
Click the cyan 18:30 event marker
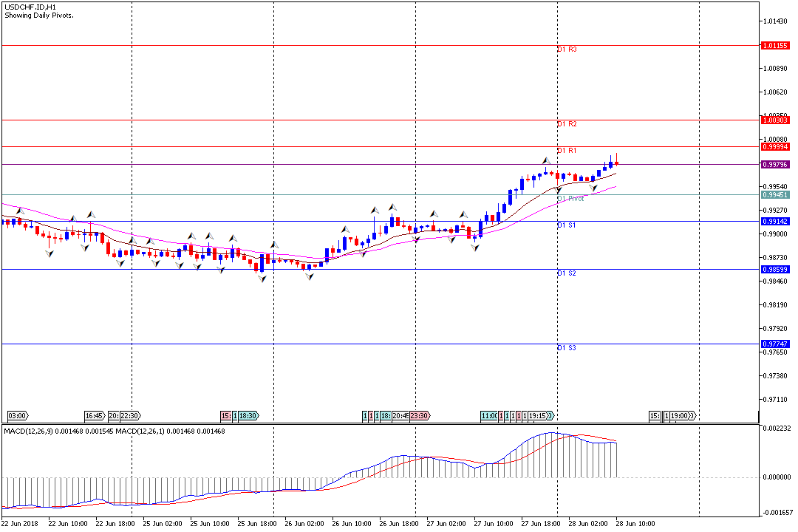click(x=248, y=416)
